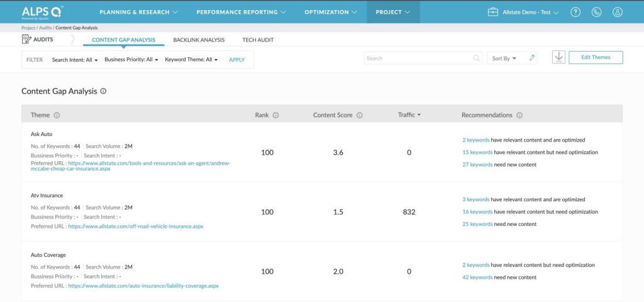Image resolution: width=644 pixels, height=302 pixels.
Task: Open Ask Auto's 27 keywords link
Action: click(477, 165)
